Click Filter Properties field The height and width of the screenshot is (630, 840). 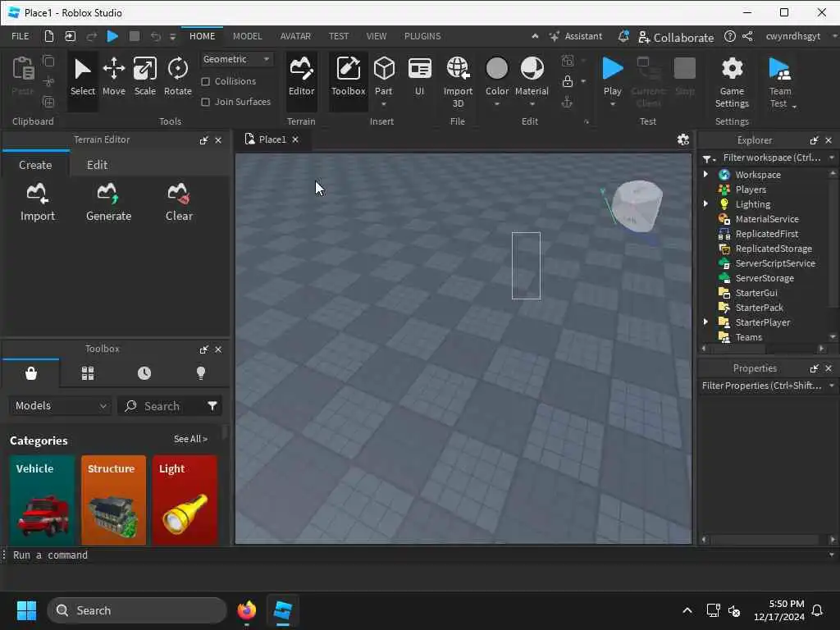pos(761,386)
